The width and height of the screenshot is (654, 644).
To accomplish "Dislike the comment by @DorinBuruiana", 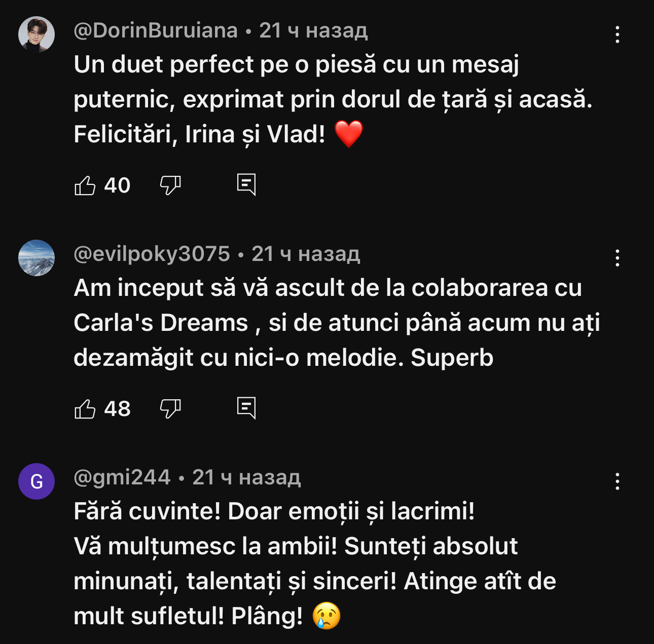I will click(170, 185).
